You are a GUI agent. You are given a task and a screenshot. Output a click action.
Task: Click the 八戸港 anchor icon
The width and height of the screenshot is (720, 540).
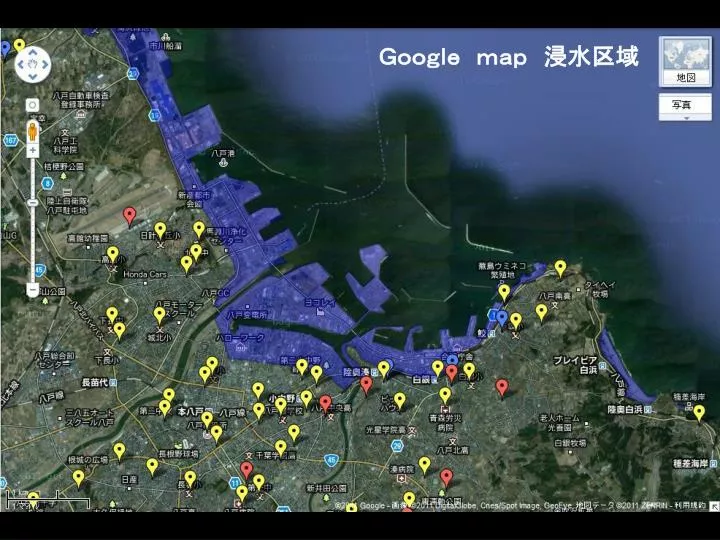tap(223, 163)
